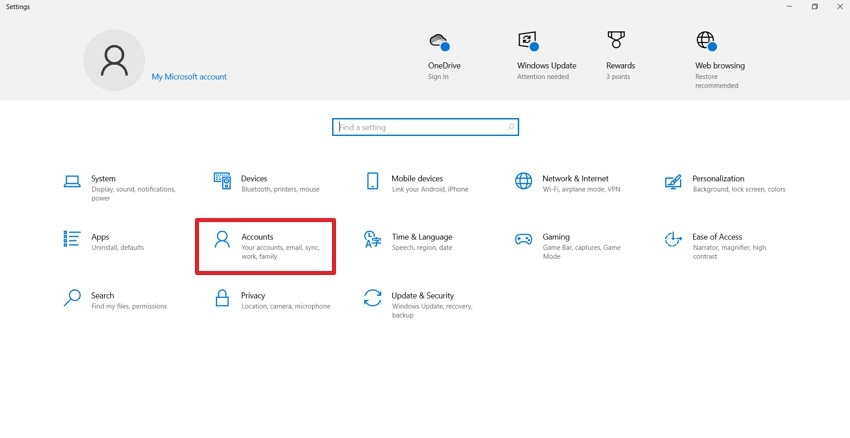Open the Devices settings label
Image resolution: width=850 pixels, height=438 pixels.
point(254,178)
